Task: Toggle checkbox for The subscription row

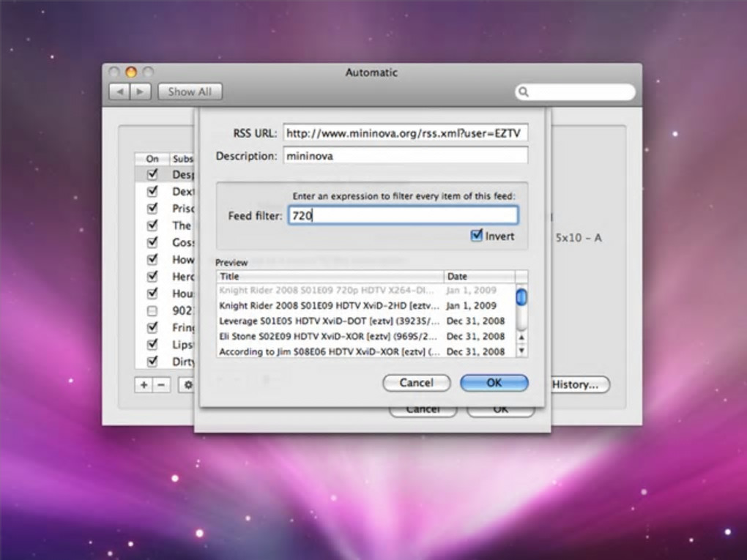Action: [x=152, y=225]
